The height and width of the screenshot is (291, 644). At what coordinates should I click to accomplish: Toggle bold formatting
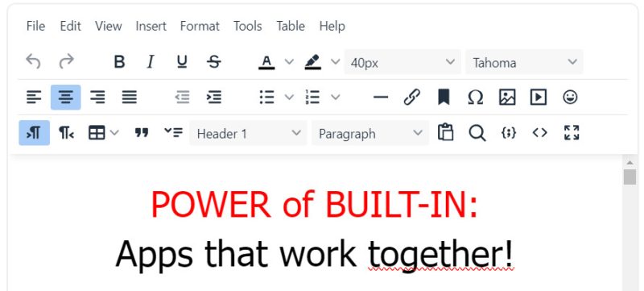[x=119, y=61]
